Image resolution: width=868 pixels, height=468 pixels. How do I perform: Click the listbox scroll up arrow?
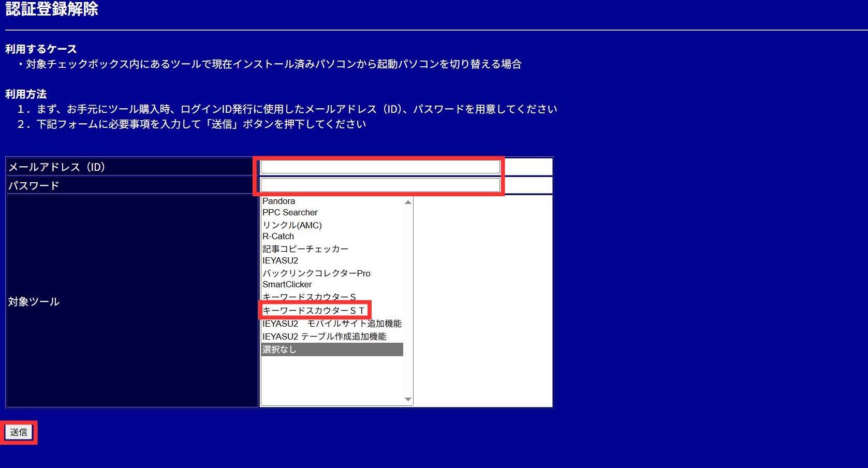[408, 202]
